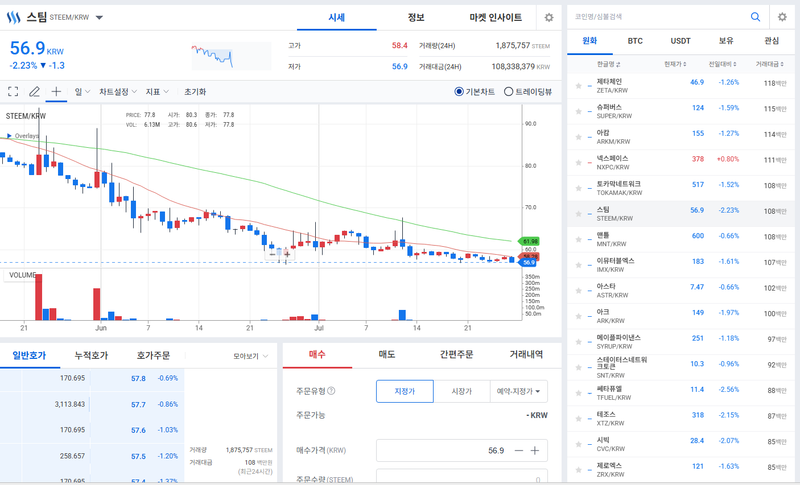Star the 제로엑스 row
This screenshot has width=800, height=485.
pos(579,470)
